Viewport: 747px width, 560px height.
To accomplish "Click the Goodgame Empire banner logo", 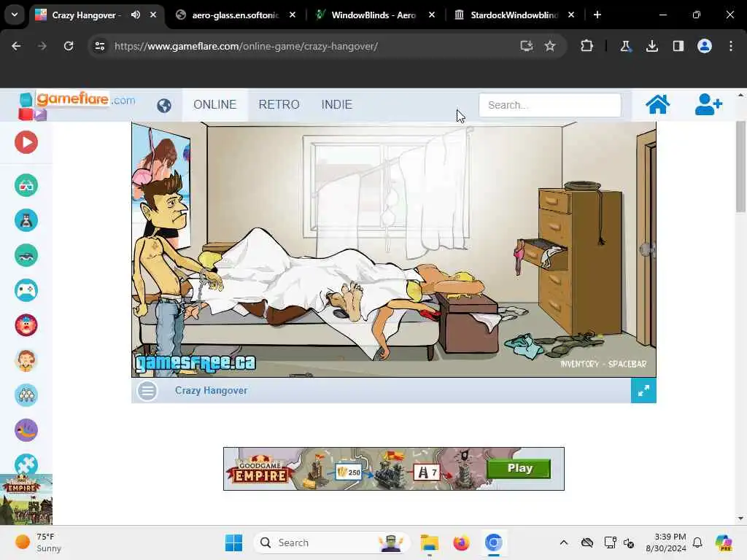I will coord(260,470).
